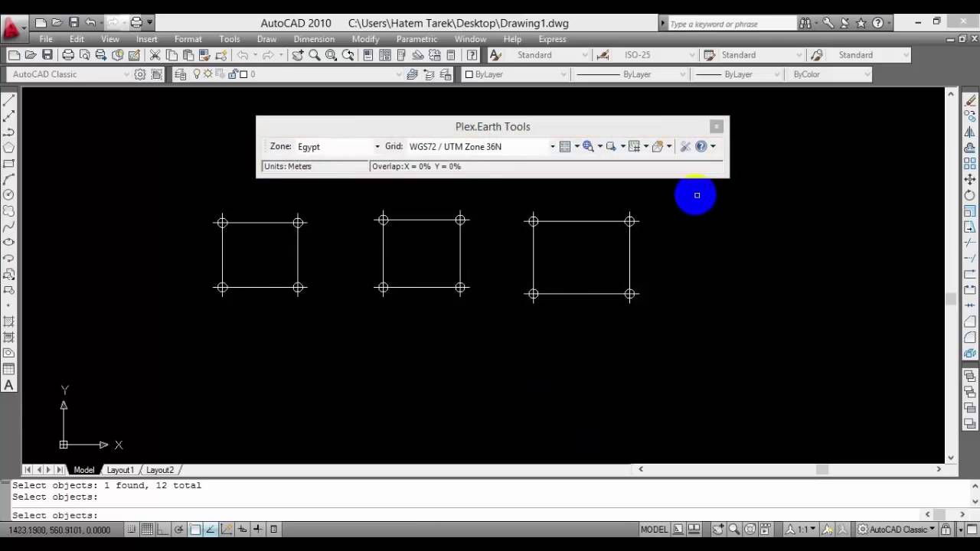Toggle Object Snap in status bar
The width and height of the screenshot is (980, 551).
click(195, 530)
